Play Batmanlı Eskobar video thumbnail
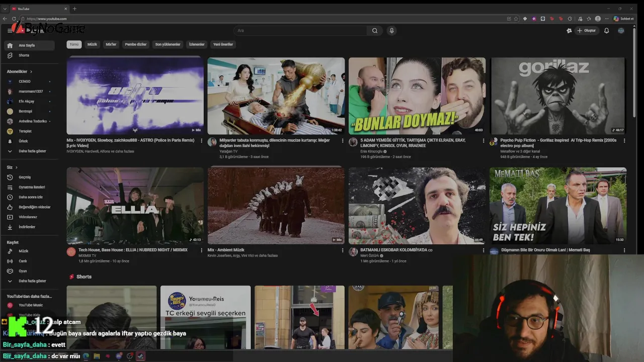Viewport: 644px width, 362px height. point(417,206)
